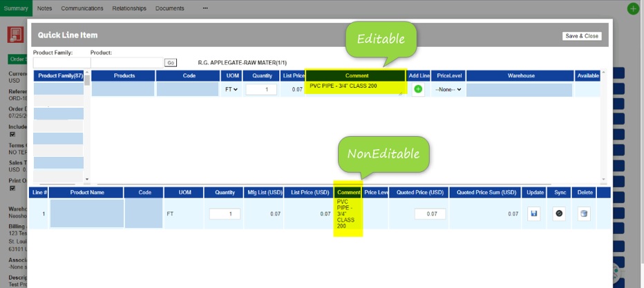Open the three-dots overflow tab menu

tap(205, 8)
